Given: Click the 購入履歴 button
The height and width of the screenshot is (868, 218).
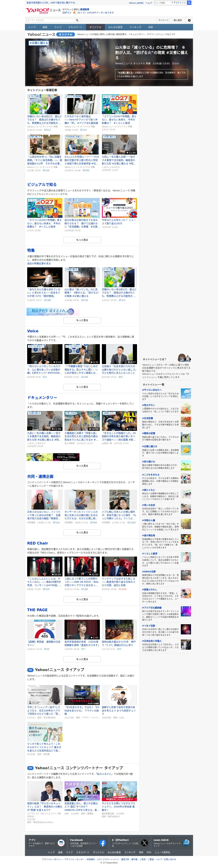Looking at the screenshot, I should (x=177, y=20).
